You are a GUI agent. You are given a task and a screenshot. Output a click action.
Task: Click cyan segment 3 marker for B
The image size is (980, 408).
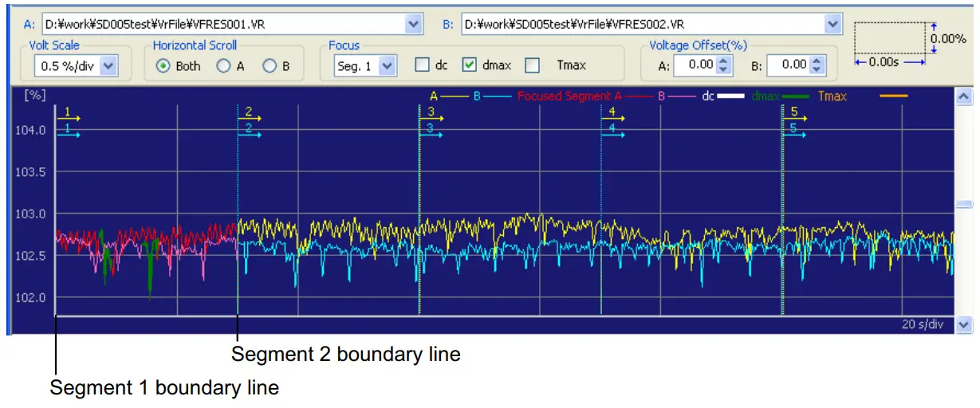pyautogui.click(x=431, y=131)
